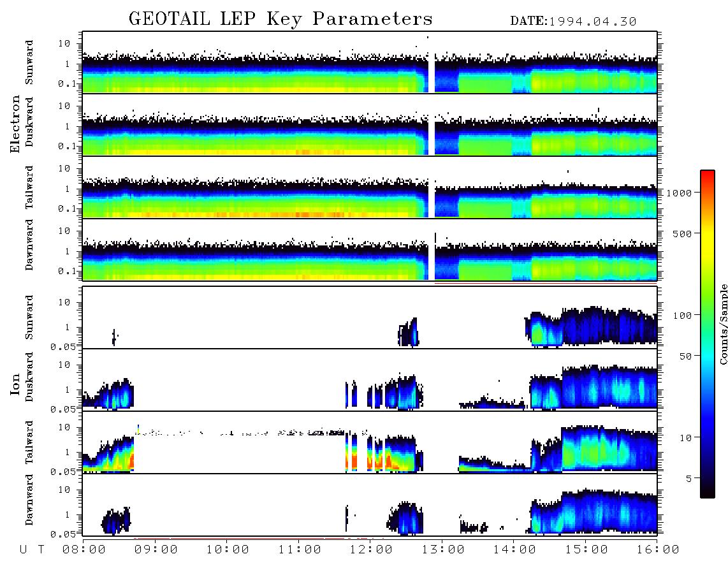Click the Ion "Sunward" panel label
Image resolution: width=728 pixels, height=561 pixels.
(x=29, y=317)
